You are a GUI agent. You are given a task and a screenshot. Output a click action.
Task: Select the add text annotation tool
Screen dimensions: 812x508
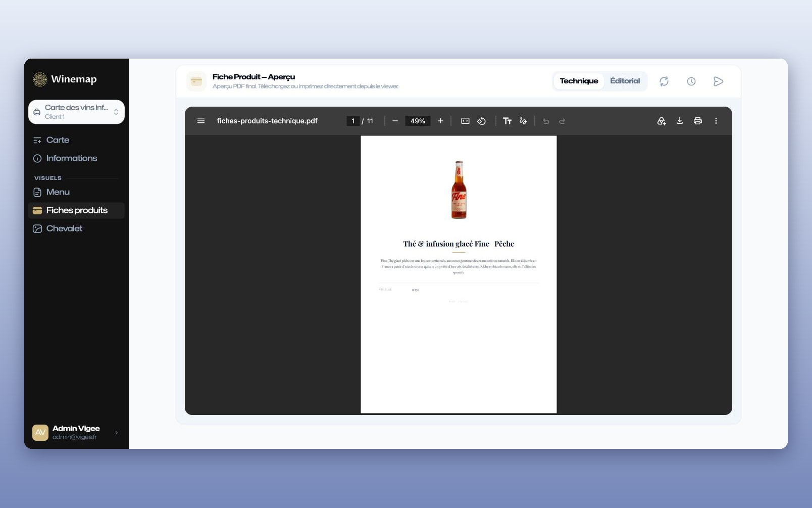[x=507, y=121]
